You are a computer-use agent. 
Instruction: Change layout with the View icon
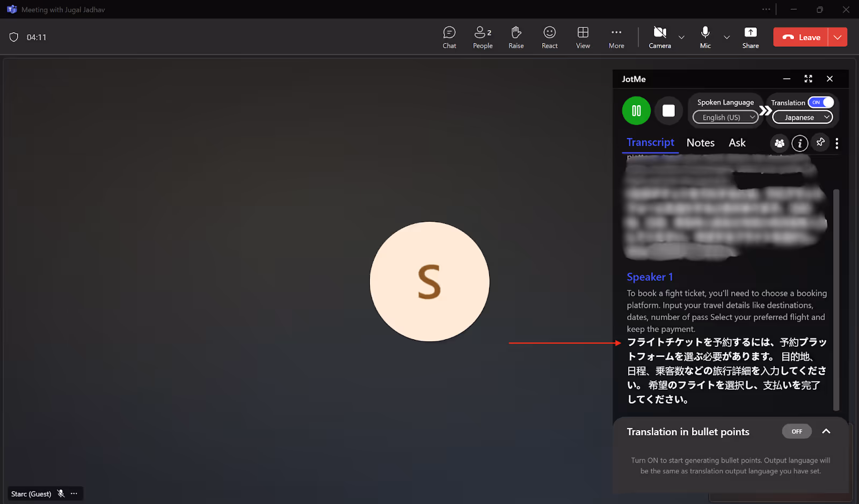pos(583,38)
